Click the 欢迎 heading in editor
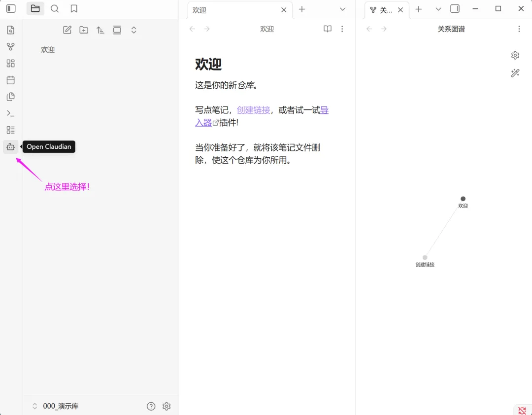 point(208,64)
